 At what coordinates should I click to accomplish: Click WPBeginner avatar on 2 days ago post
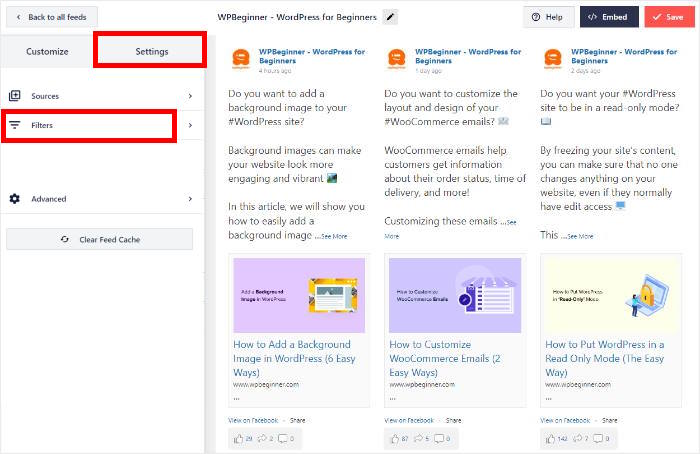click(x=553, y=59)
